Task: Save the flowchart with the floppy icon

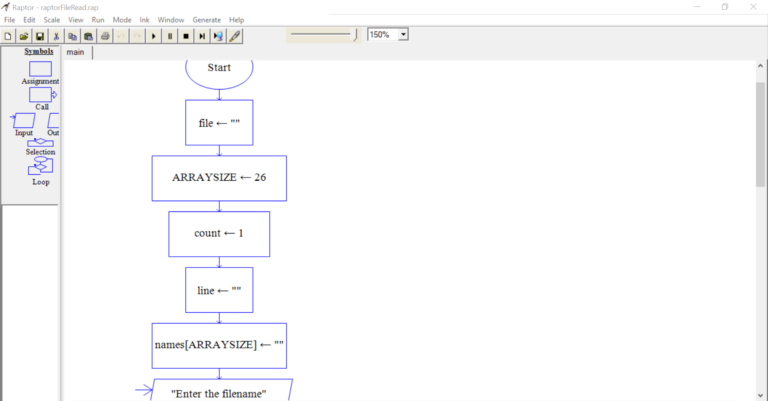Action: tap(40, 36)
